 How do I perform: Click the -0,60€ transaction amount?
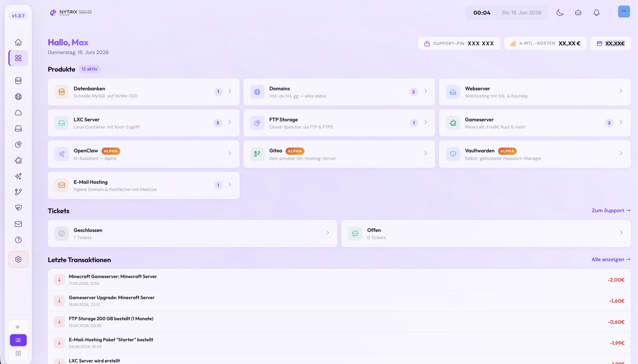[x=616, y=322]
